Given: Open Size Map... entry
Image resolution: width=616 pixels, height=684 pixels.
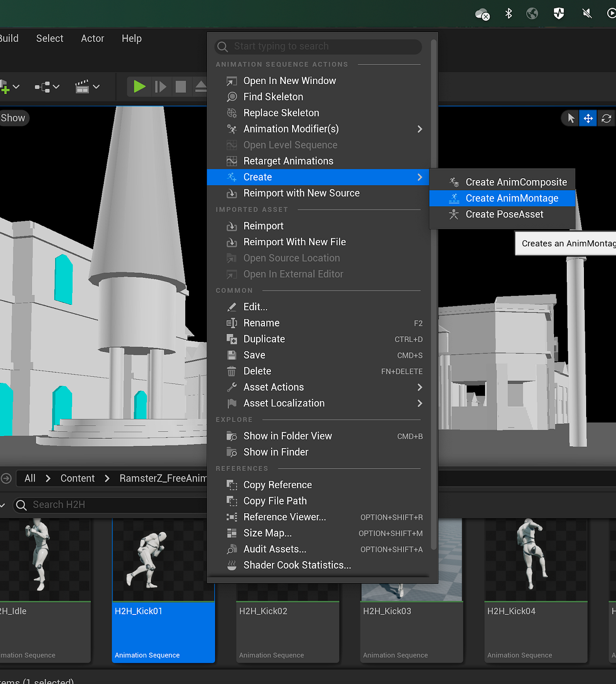Looking at the screenshot, I should (x=318, y=533).
